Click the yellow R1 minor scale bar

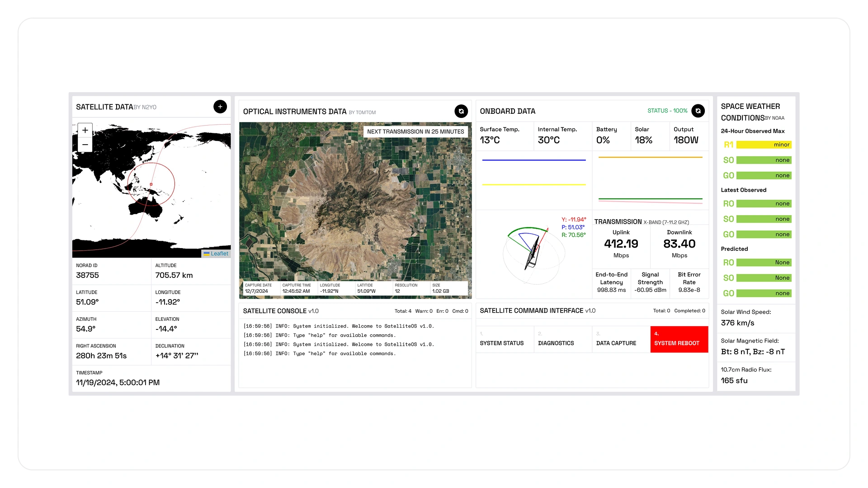tap(764, 145)
